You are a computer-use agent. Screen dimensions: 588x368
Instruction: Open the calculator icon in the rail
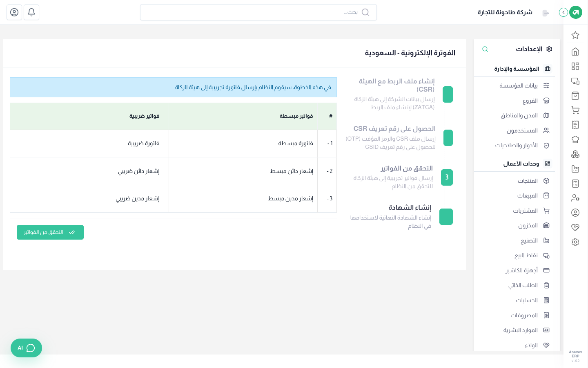(575, 184)
